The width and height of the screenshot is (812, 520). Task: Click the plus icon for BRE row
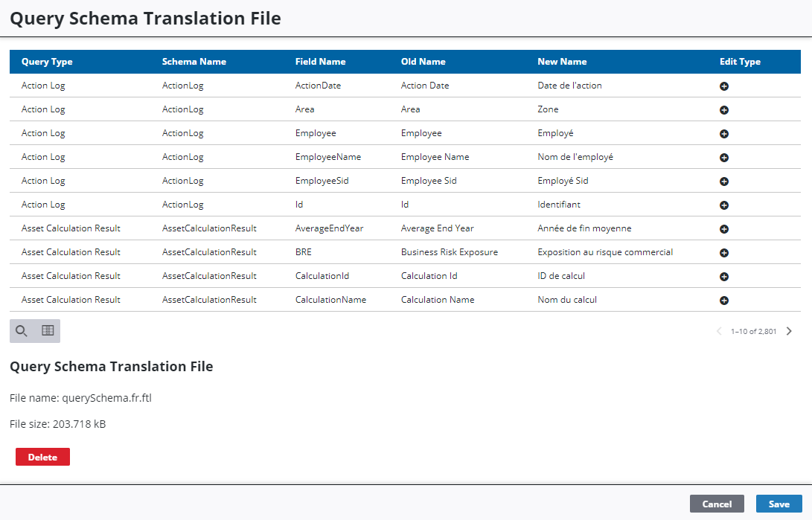(723, 253)
